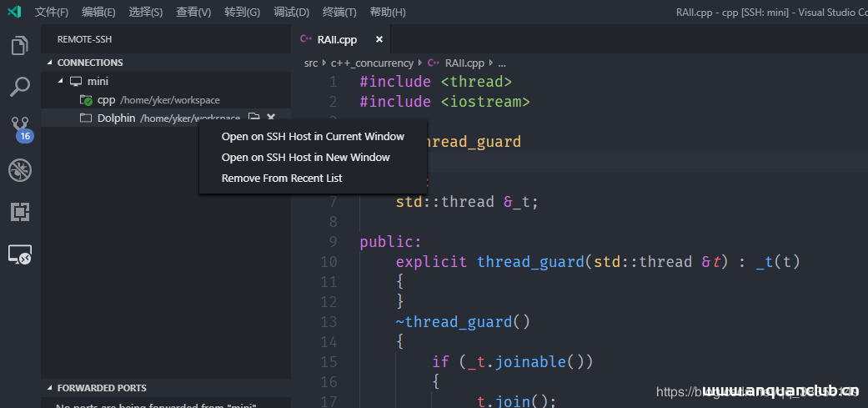This screenshot has width=868, height=408.
Task: Switch to the RAII.cpp tab
Action: (x=337, y=39)
